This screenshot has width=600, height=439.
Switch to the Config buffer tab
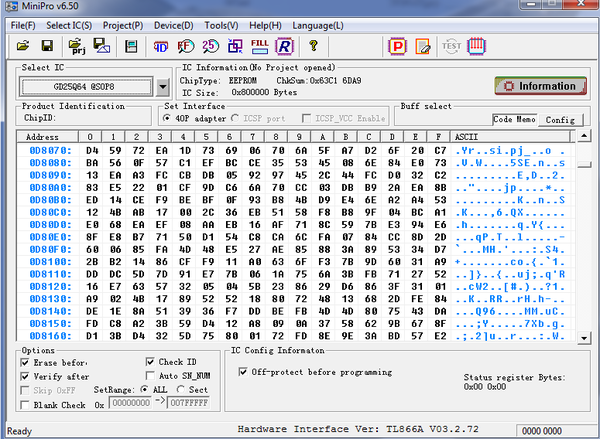pyautogui.click(x=562, y=119)
